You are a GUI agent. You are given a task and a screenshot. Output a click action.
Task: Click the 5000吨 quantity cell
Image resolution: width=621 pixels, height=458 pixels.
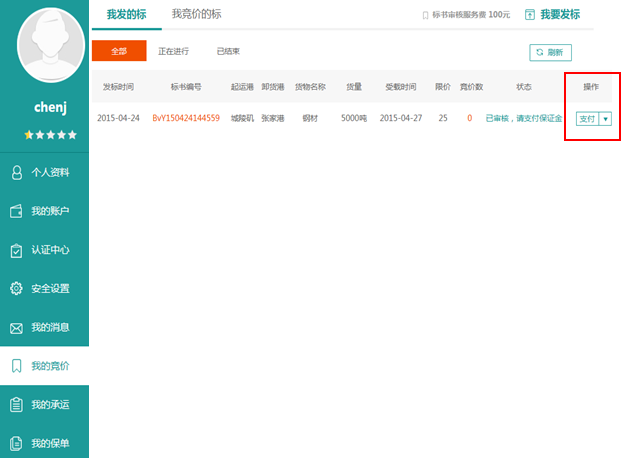click(354, 118)
